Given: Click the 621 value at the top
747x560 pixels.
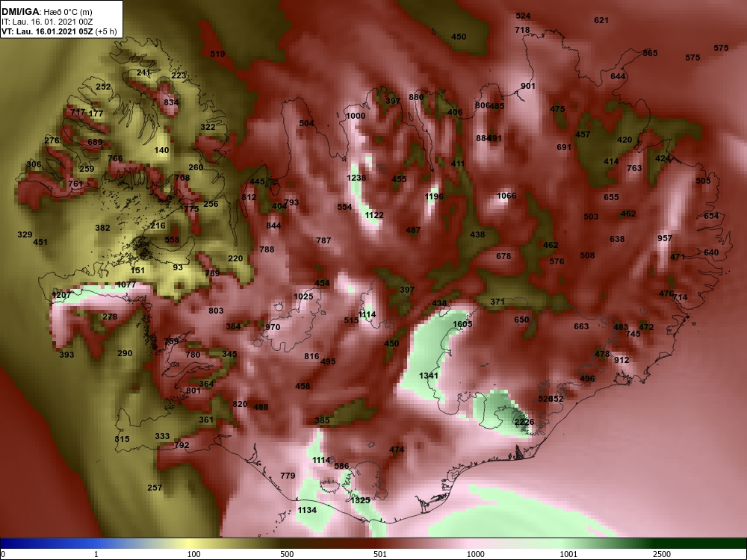Looking at the screenshot, I should (601, 20).
